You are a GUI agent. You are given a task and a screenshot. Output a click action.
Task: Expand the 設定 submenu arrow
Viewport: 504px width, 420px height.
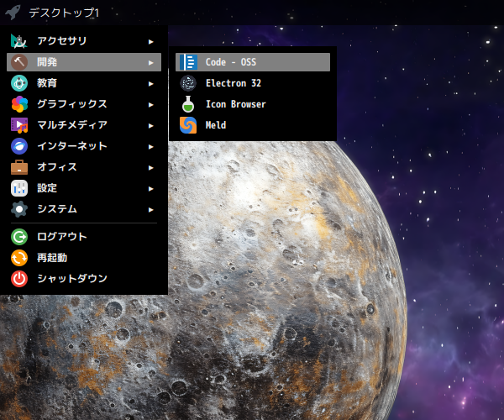pyautogui.click(x=150, y=189)
